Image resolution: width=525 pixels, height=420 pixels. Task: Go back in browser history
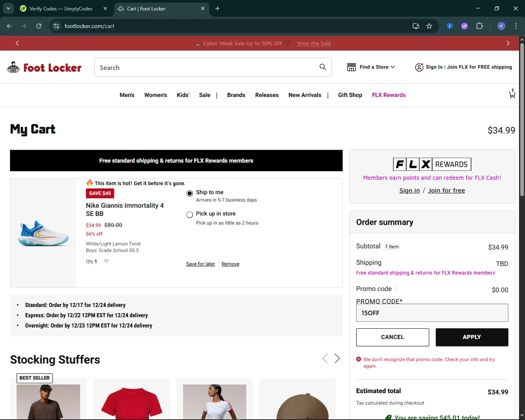coord(9,26)
